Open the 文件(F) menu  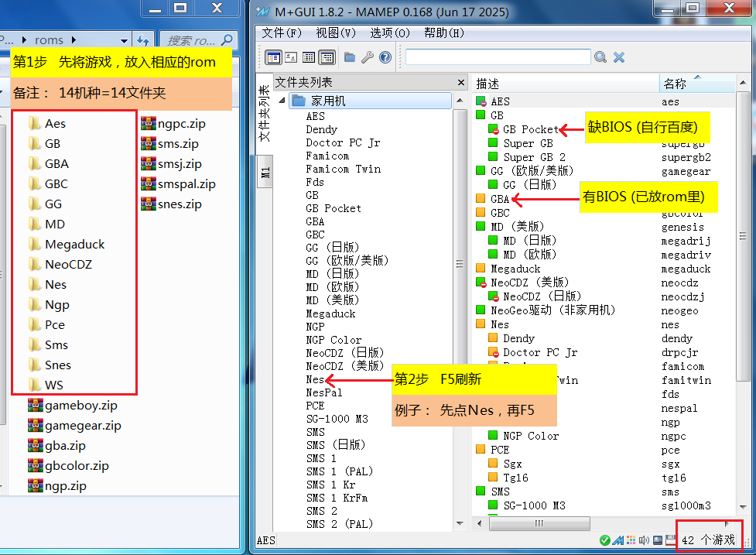point(282,33)
